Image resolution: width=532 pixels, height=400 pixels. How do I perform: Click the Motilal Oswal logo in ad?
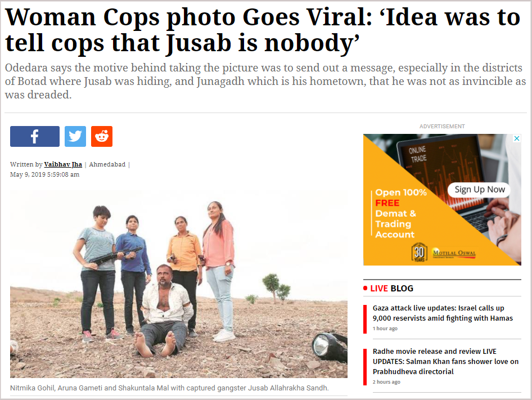point(454,253)
